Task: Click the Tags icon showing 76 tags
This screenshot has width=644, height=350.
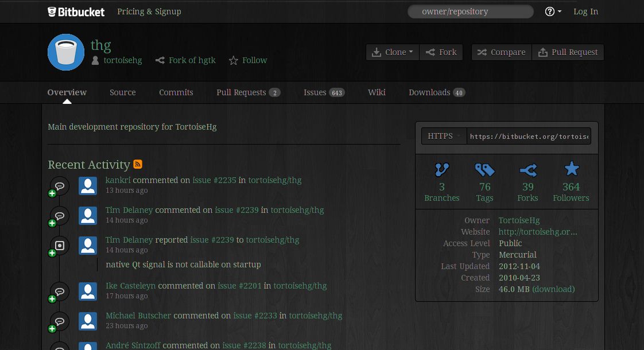Action: [x=484, y=169]
